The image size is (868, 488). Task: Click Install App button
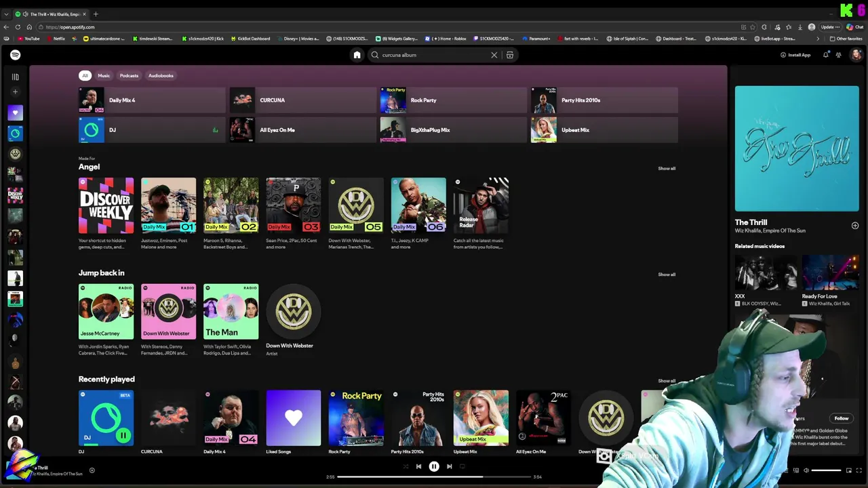pyautogui.click(x=795, y=55)
